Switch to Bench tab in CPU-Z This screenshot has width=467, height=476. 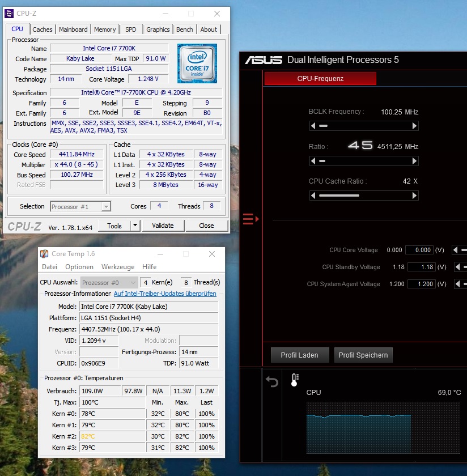tap(185, 29)
